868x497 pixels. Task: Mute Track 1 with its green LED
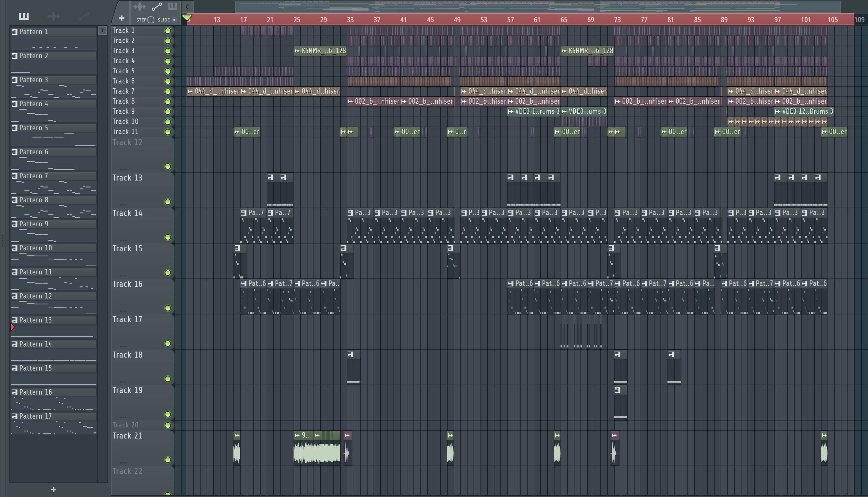[168, 31]
